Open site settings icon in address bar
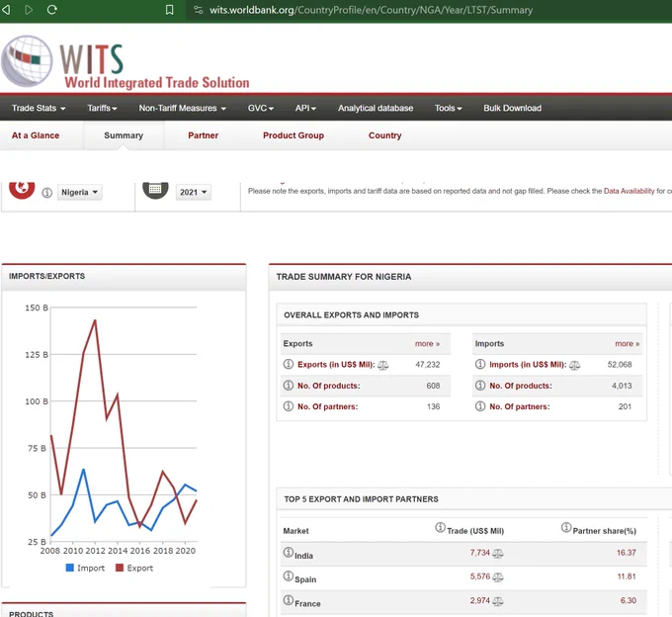Screen dimensions: 672x617 pos(198,10)
